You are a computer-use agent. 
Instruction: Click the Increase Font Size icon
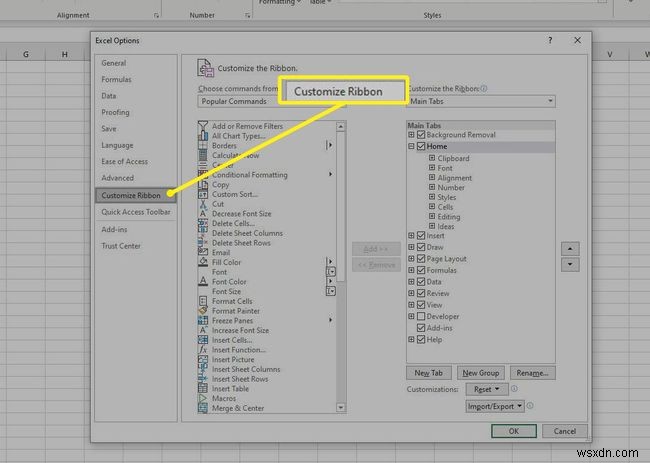[203, 330]
